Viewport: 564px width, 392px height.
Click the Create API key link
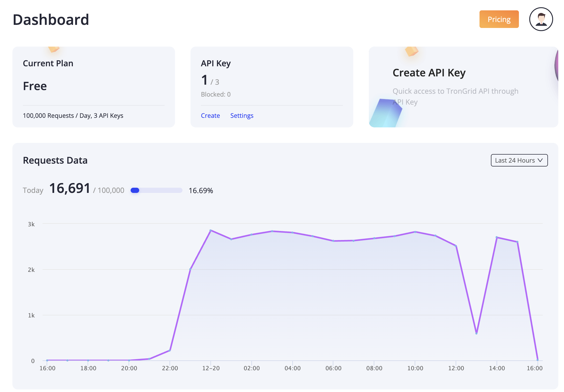(210, 115)
